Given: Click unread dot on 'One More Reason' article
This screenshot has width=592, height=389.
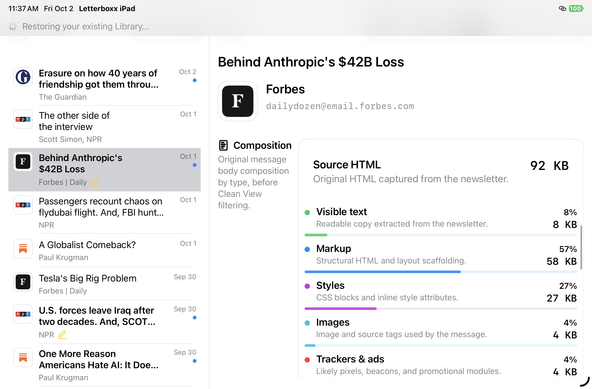Looking at the screenshot, I should tap(194, 361).
